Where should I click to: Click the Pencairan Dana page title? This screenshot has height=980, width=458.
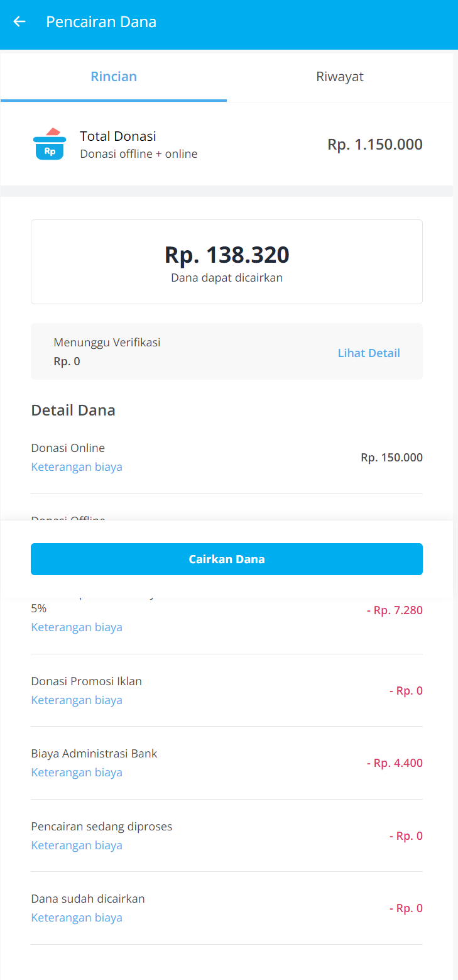coord(101,22)
